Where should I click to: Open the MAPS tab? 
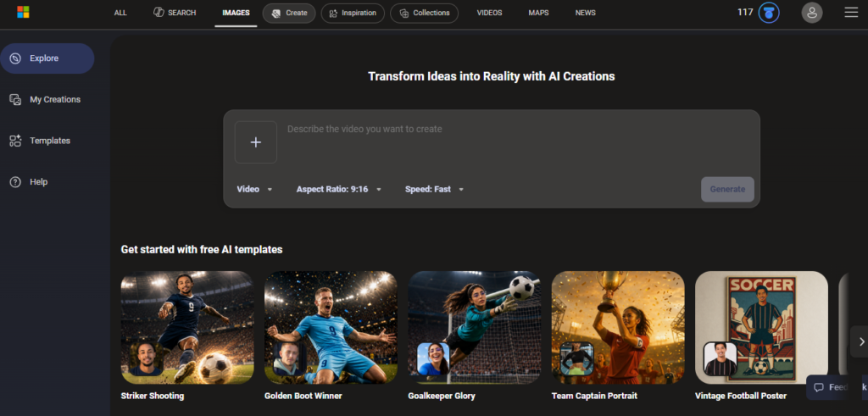coord(538,13)
